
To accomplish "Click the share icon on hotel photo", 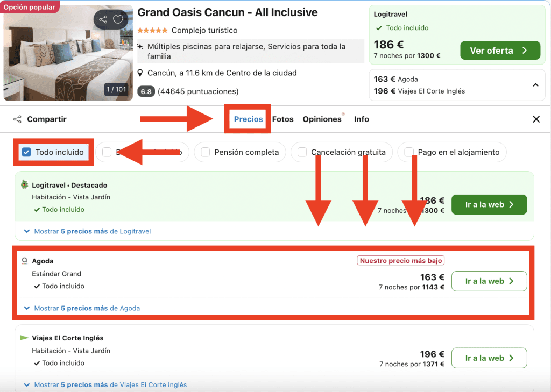I will pos(103,20).
